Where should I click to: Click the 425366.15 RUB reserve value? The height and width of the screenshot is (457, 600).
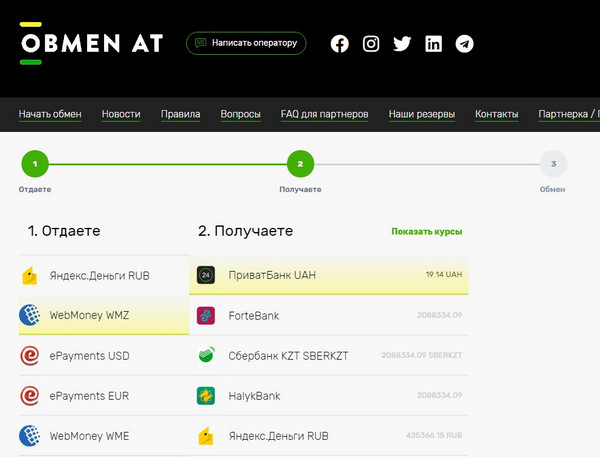(434, 435)
